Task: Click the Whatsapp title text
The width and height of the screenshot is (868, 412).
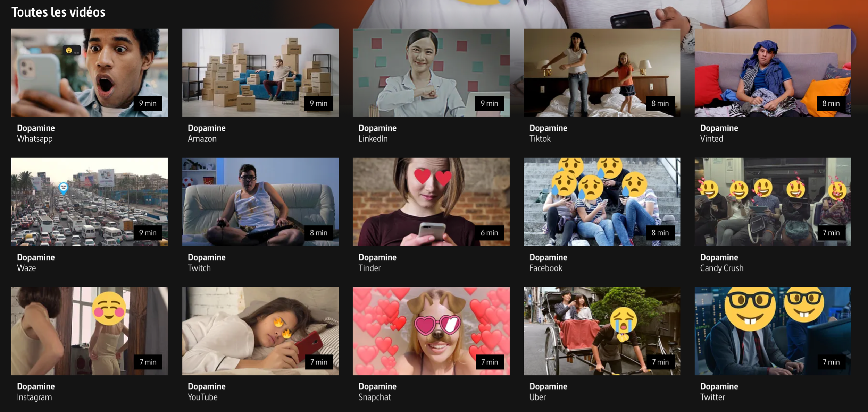Action: [35, 139]
